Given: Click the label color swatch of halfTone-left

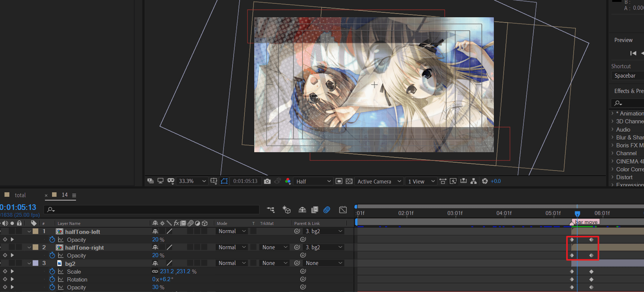Looking at the screenshot, I should [x=36, y=231].
